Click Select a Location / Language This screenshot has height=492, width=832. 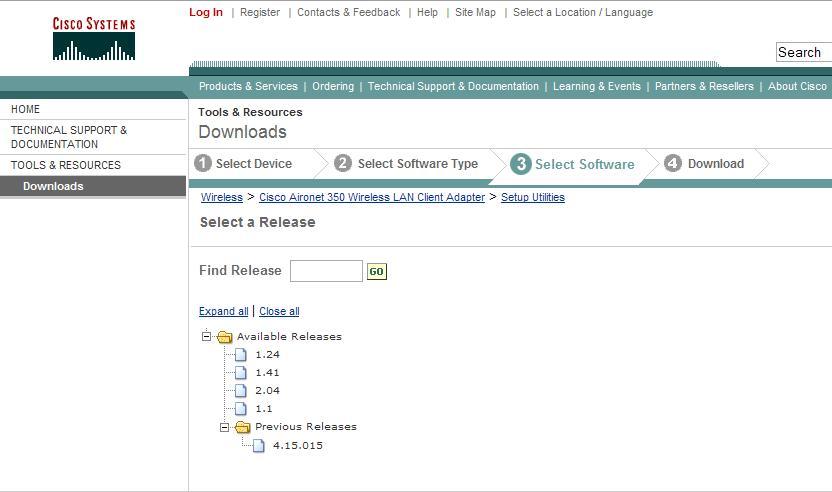pyautogui.click(x=583, y=12)
